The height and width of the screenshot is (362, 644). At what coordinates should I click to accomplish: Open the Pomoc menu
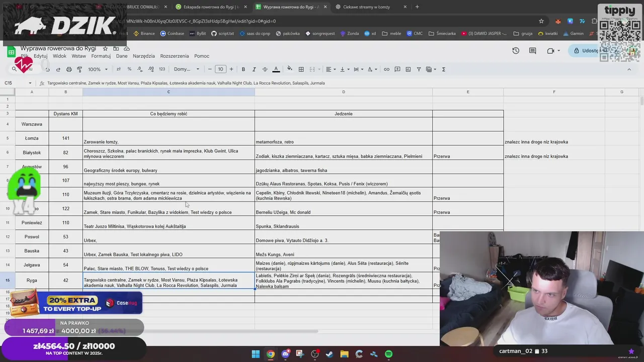[x=202, y=56]
